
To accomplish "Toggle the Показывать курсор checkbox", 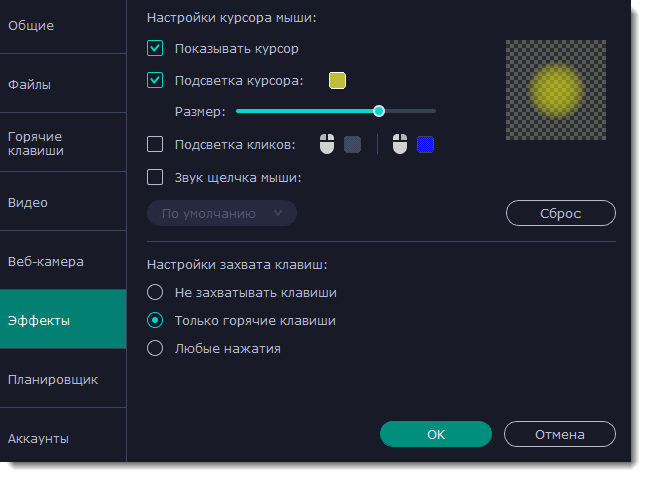I will point(155,48).
